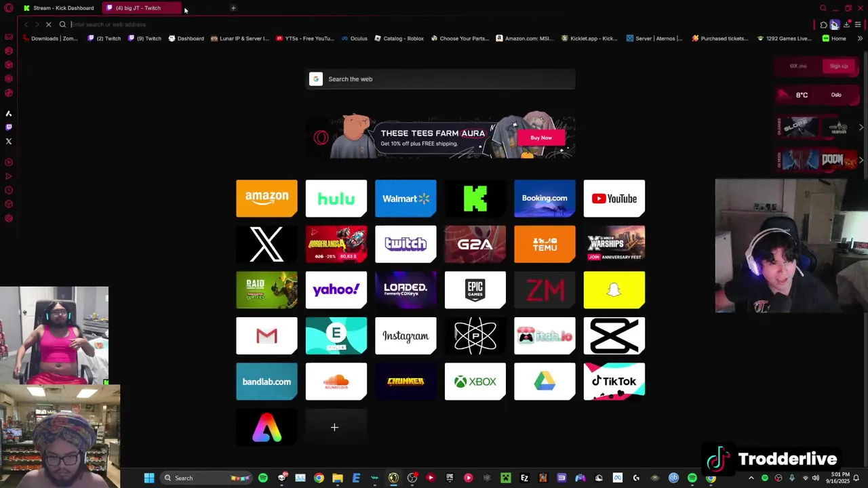868x488 pixels.
Task: Open the Easy Setup menu icon
Action: click(858, 24)
